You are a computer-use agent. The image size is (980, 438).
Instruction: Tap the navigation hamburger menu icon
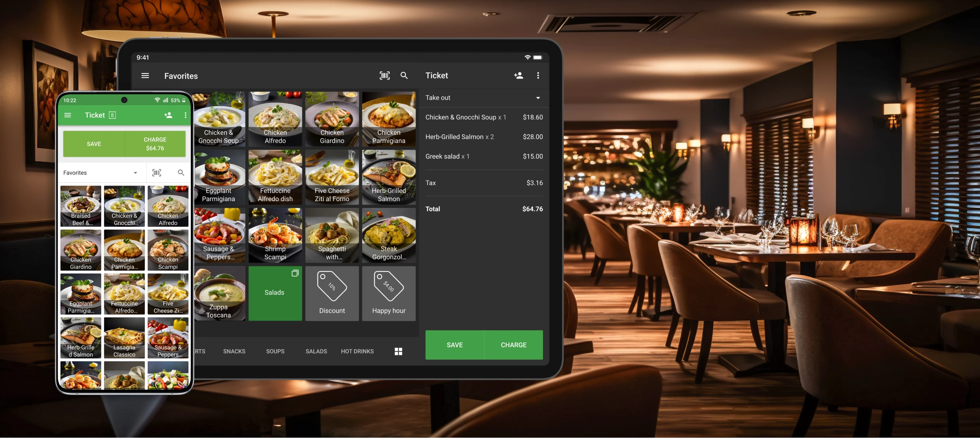(145, 75)
